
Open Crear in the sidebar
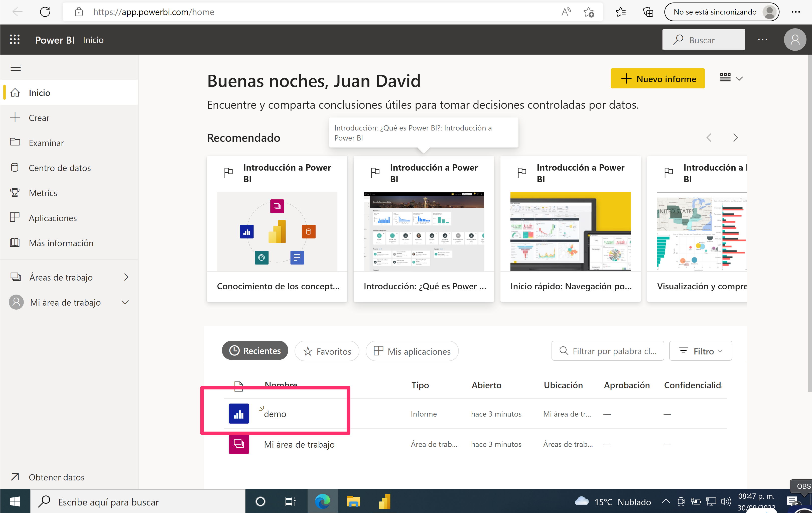[69, 118]
